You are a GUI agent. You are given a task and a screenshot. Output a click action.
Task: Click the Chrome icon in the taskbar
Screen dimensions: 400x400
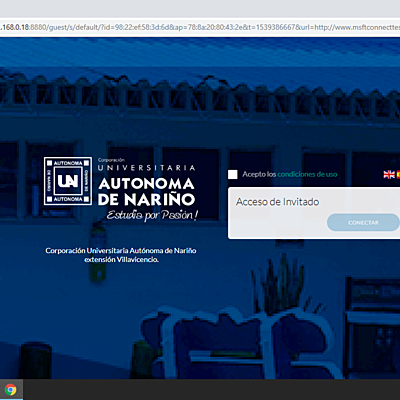pyautogui.click(x=11, y=389)
